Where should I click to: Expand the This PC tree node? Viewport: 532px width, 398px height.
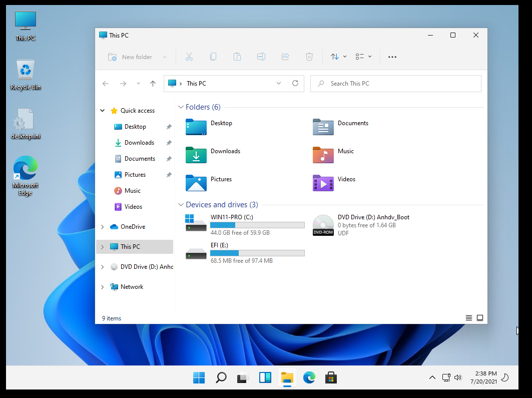point(103,247)
